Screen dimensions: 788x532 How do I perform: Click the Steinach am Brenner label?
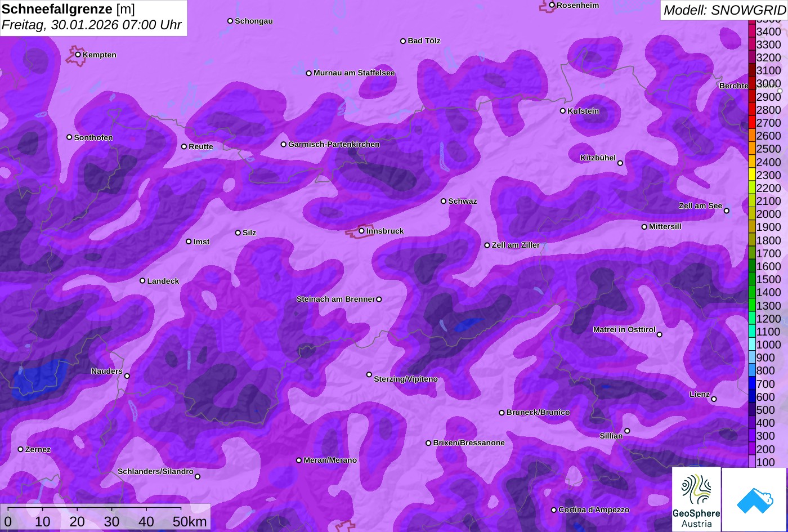335,299
